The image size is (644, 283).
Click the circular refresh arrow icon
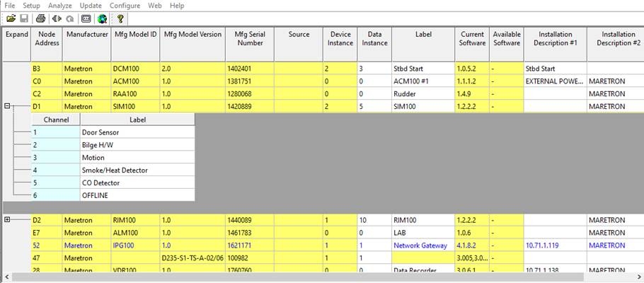[70, 18]
